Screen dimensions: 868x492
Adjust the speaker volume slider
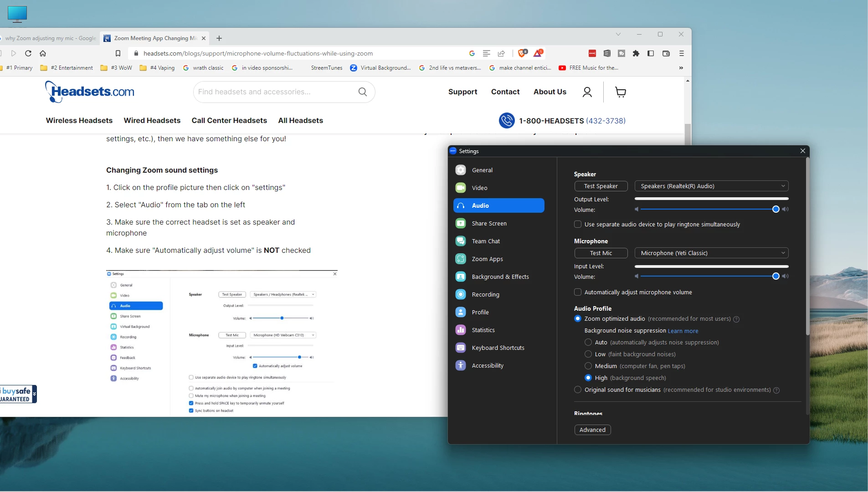[776, 209]
